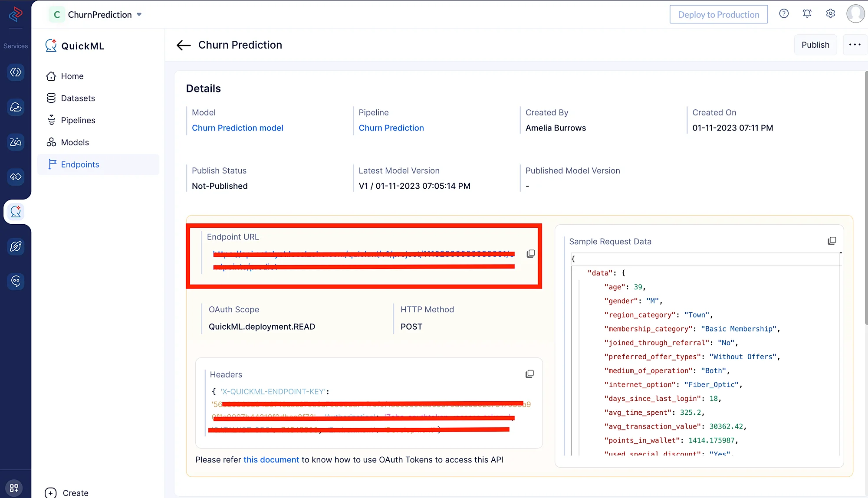
Task: Open the settings gear icon
Action: pos(830,14)
